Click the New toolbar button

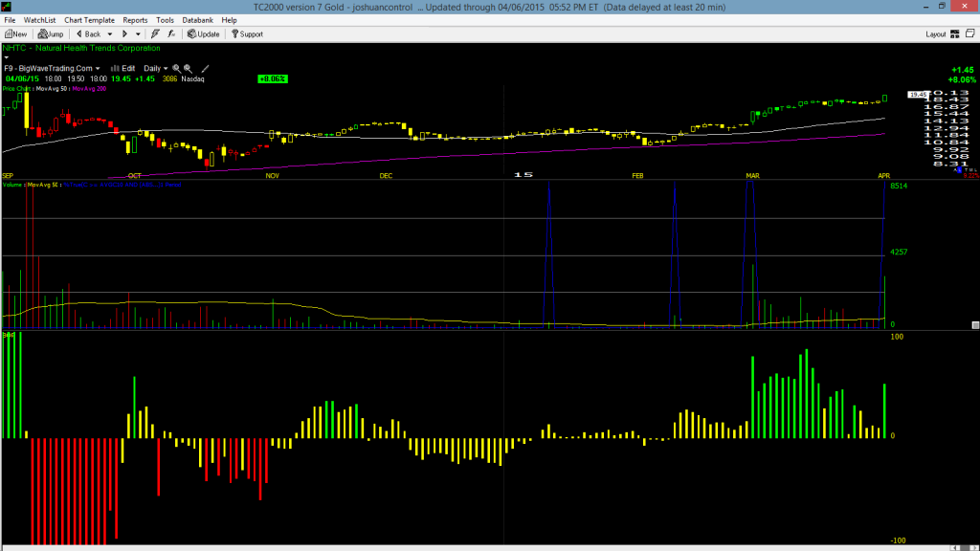pyautogui.click(x=15, y=34)
